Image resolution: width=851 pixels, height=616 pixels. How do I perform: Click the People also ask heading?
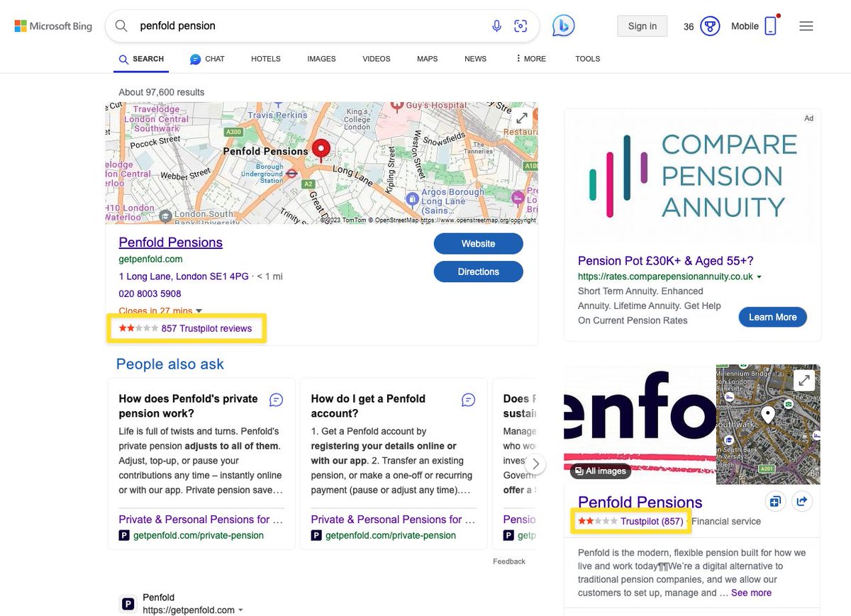coord(170,364)
